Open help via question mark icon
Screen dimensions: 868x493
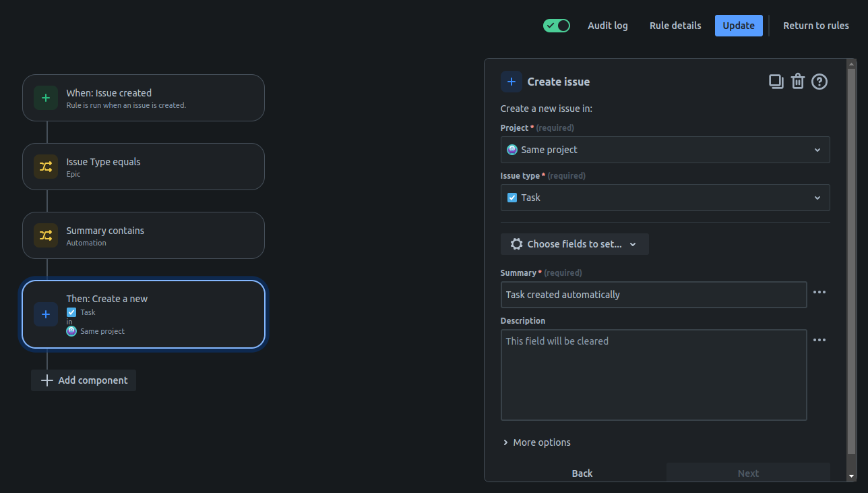819,82
